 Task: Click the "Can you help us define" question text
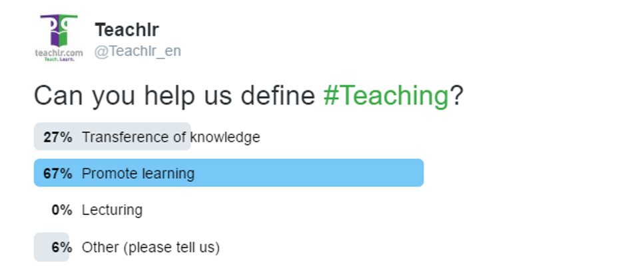tap(174, 96)
